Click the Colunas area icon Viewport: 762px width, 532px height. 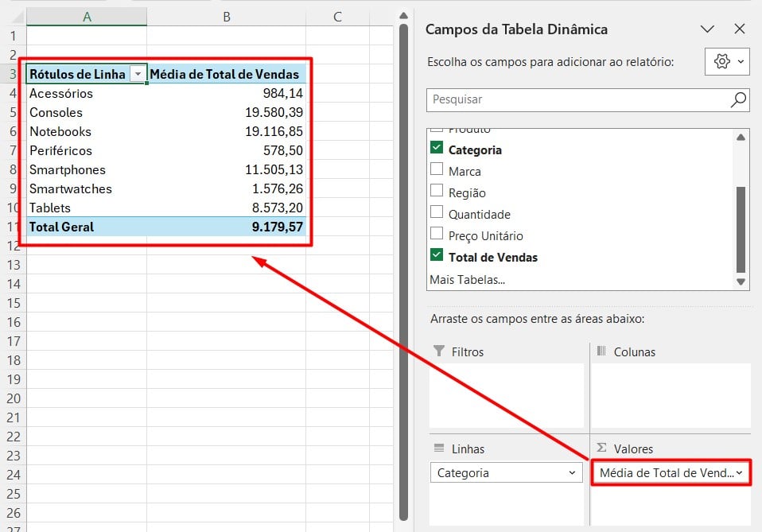tap(601, 351)
